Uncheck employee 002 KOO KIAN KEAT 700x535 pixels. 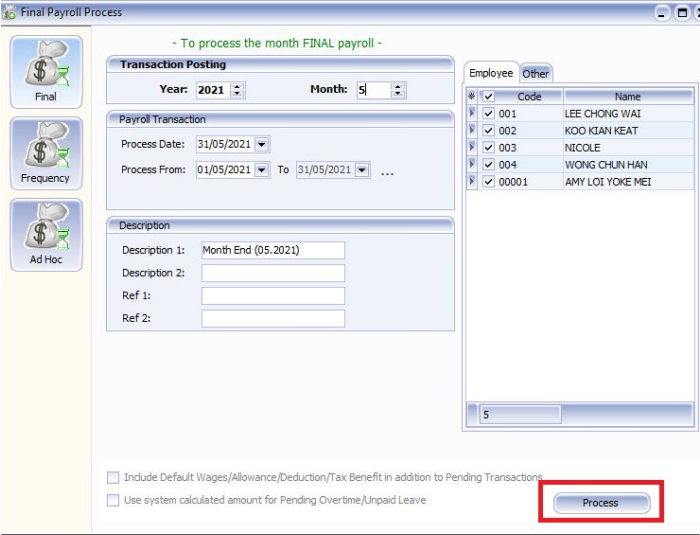488,131
